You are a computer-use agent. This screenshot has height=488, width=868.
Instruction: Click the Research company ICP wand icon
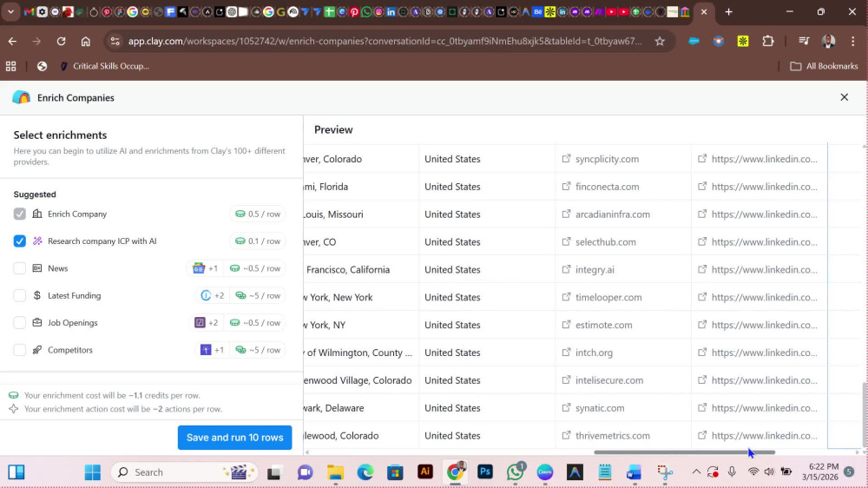[37, 241]
